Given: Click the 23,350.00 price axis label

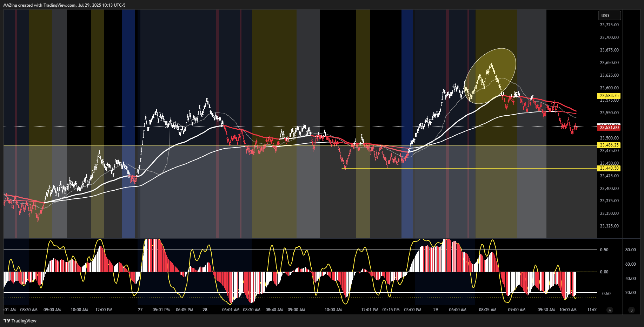Looking at the screenshot, I should point(609,213).
